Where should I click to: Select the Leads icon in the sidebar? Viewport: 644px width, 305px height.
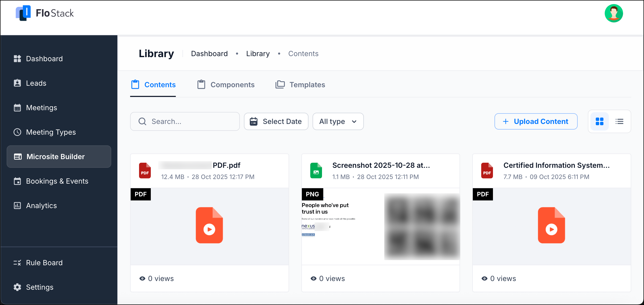tap(17, 83)
